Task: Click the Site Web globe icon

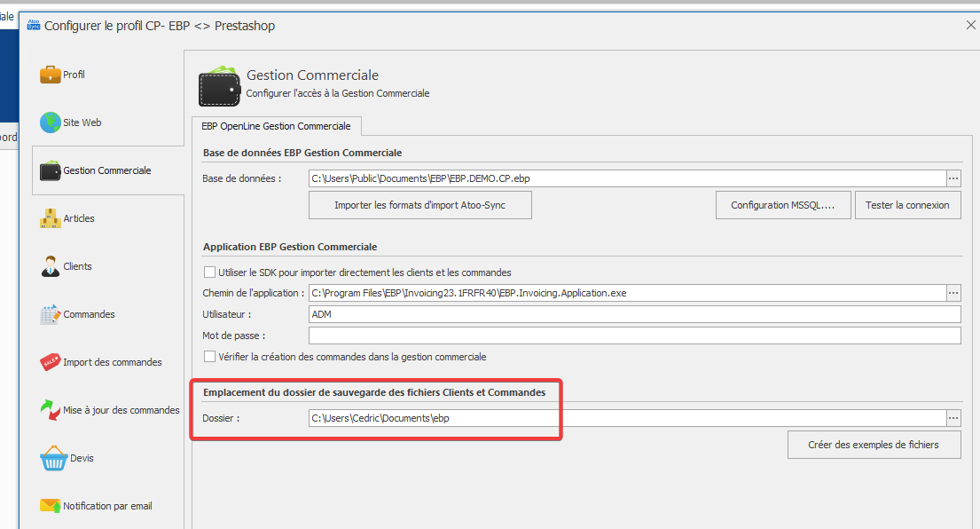Action: click(50, 122)
